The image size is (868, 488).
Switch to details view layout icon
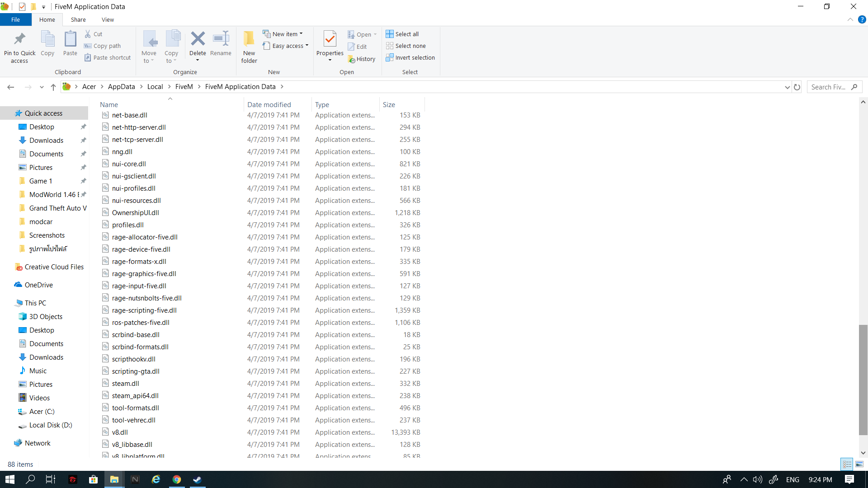point(847,464)
